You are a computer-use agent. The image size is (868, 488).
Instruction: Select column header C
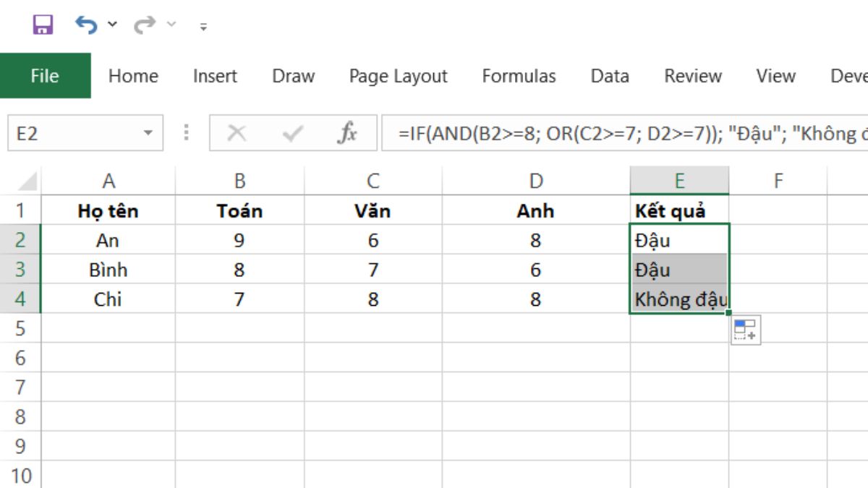tap(373, 181)
